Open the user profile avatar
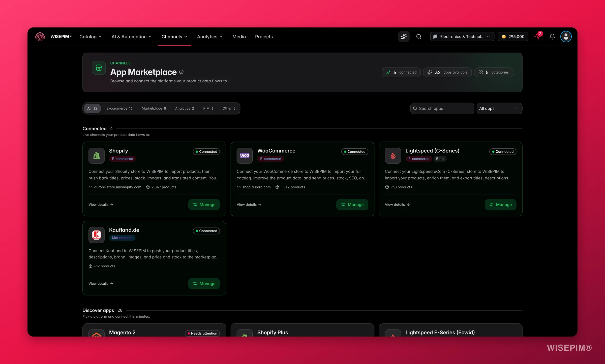Viewport: 605px width, 364px height. (x=566, y=37)
